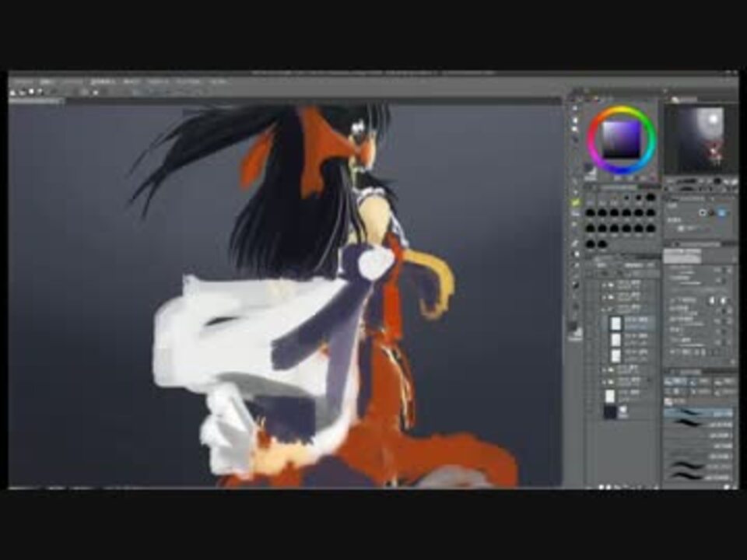
Task: Click the first icon at Layer panel bottom
Action: tap(602, 487)
